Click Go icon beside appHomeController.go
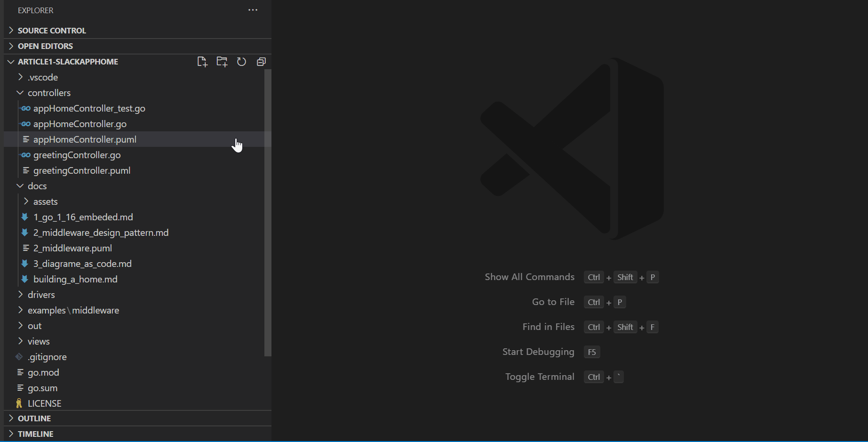Image resolution: width=868 pixels, height=442 pixels. click(26, 124)
